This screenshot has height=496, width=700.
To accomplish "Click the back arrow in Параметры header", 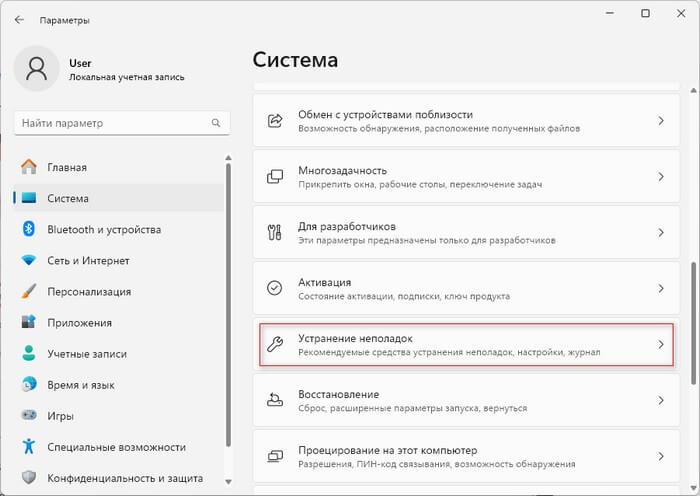I will pyautogui.click(x=19, y=18).
